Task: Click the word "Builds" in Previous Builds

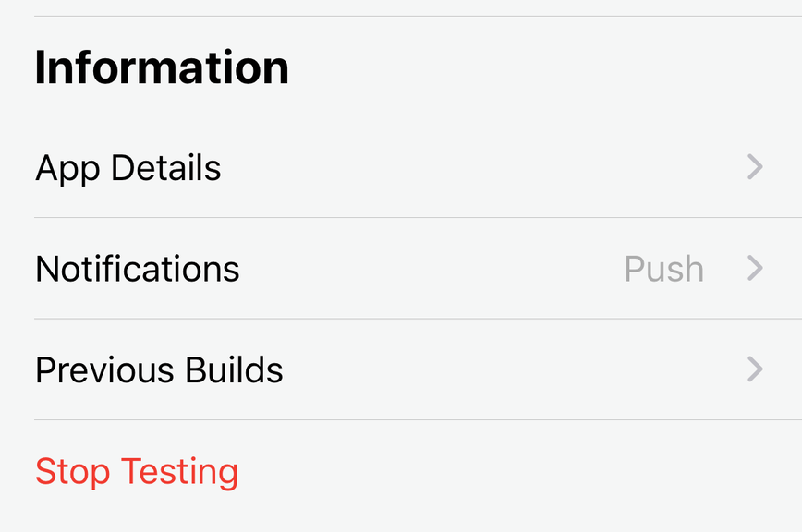Action: click(x=235, y=369)
